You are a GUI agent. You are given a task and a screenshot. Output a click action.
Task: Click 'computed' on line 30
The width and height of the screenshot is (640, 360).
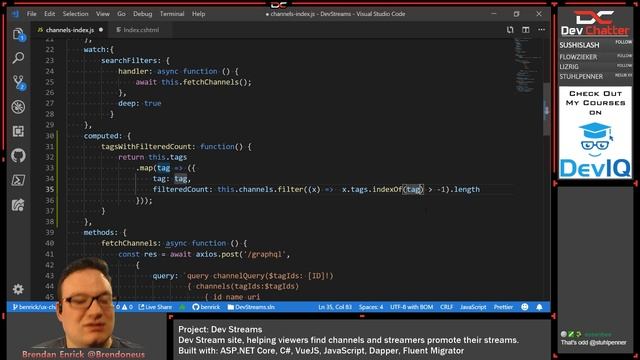tap(101, 136)
